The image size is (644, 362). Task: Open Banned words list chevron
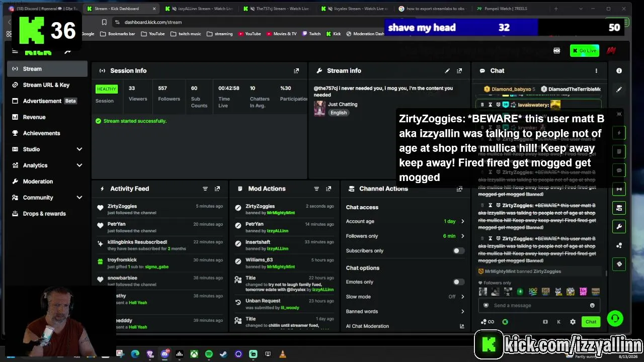(463, 311)
